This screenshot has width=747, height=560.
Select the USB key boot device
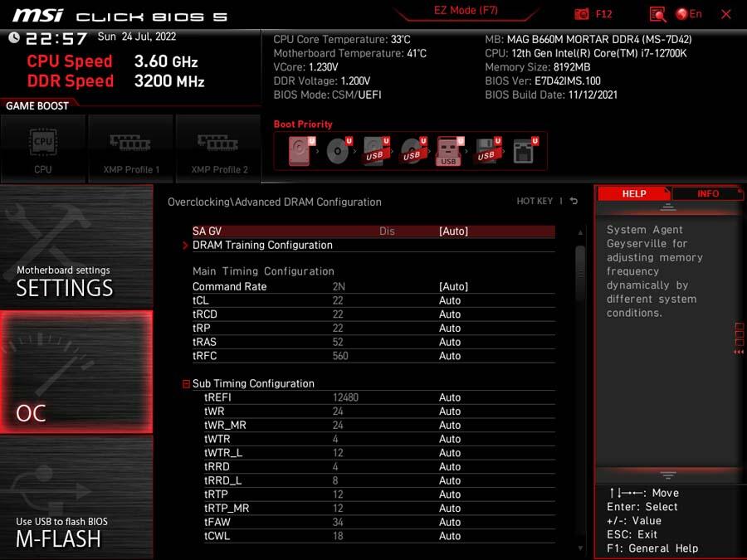coord(450,151)
